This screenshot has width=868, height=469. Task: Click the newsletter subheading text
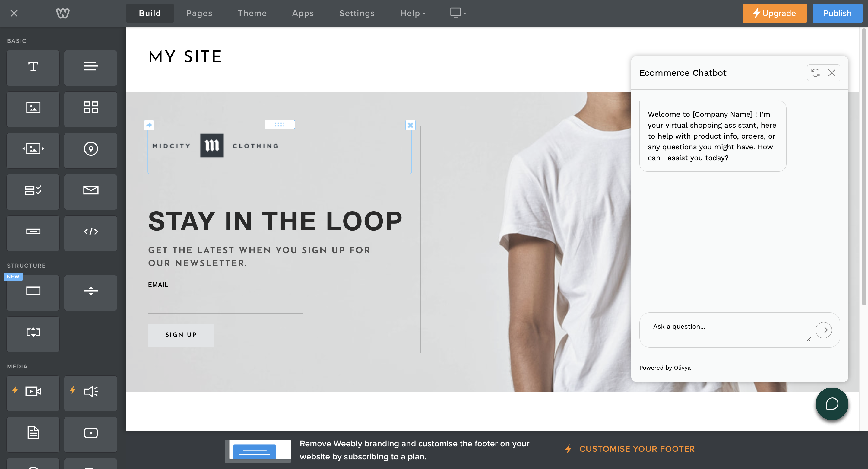[x=259, y=257]
